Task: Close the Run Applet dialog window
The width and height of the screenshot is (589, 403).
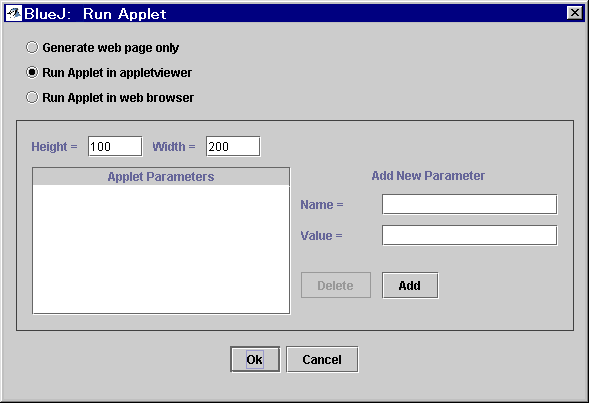Action: 574,13
